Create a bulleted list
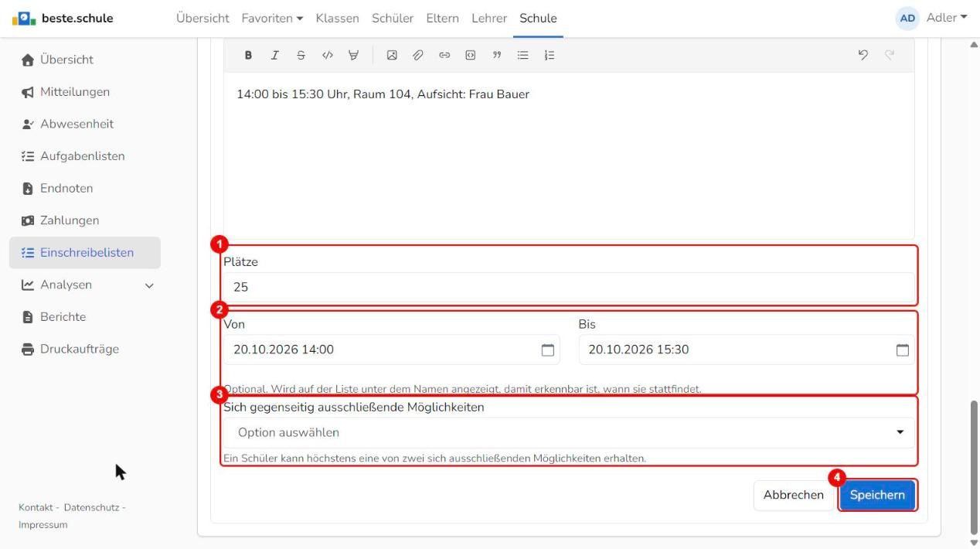Image resolution: width=980 pixels, height=549 pixels. tap(523, 55)
